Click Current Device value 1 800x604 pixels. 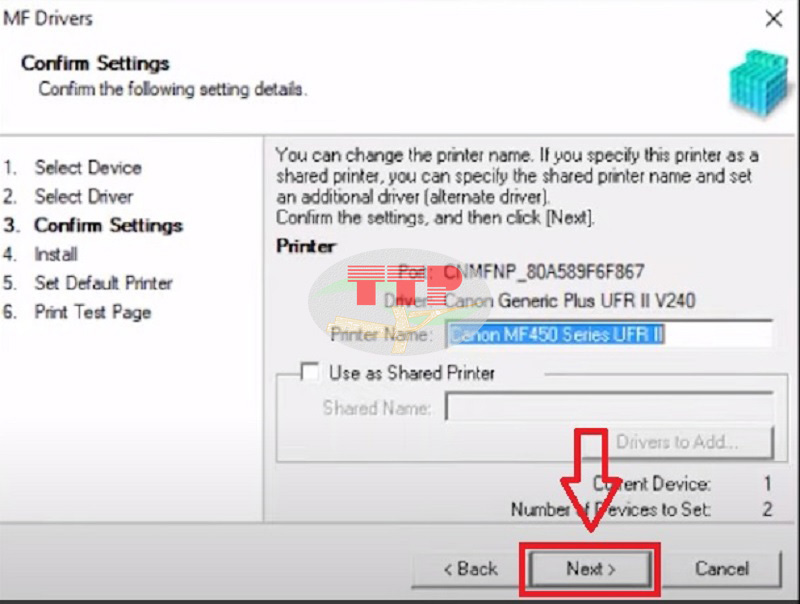pos(767,483)
